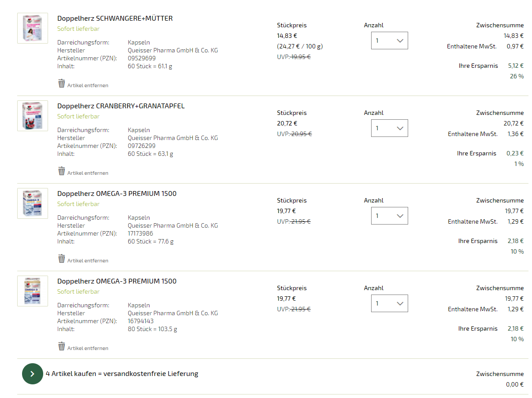Open Doppelherz CRANBERRY+GRANATAPFEL product title

click(x=121, y=106)
